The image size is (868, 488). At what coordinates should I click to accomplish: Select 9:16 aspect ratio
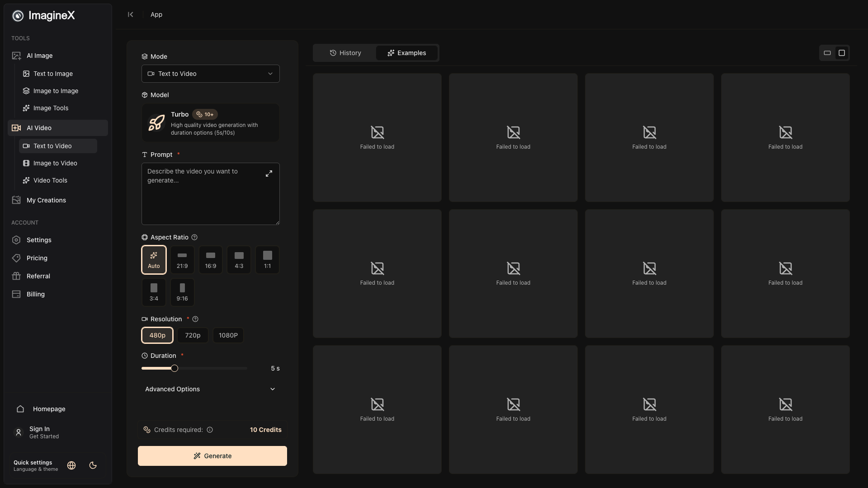[182, 292]
